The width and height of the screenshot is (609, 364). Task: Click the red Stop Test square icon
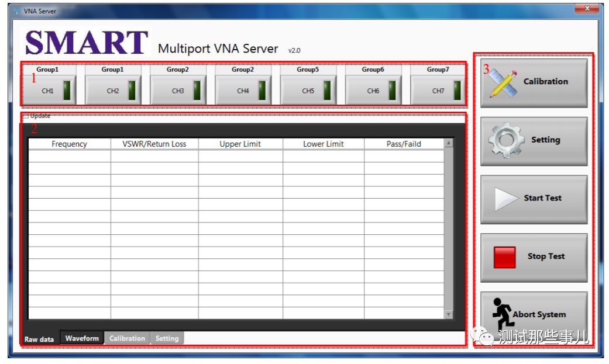coord(504,257)
